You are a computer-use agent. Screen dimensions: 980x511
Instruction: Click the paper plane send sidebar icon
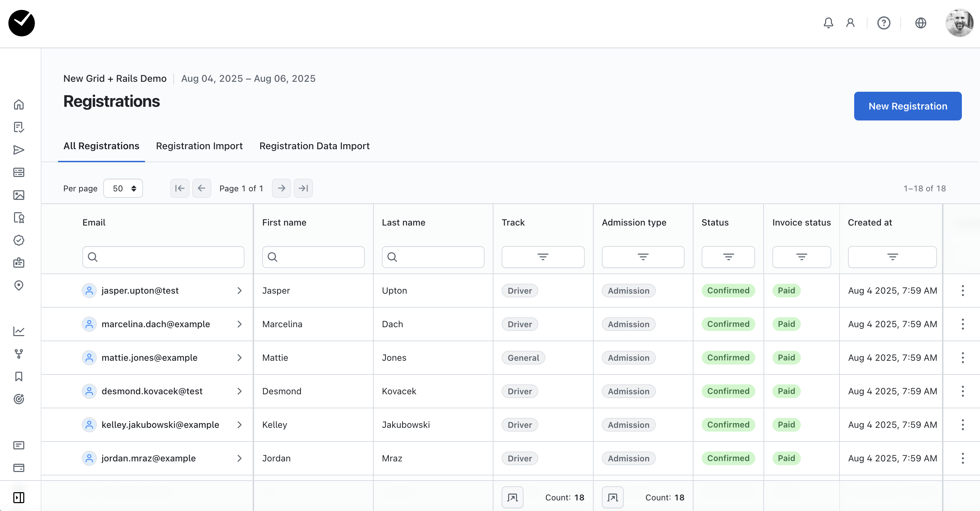pyautogui.click(x=19, y=150)
